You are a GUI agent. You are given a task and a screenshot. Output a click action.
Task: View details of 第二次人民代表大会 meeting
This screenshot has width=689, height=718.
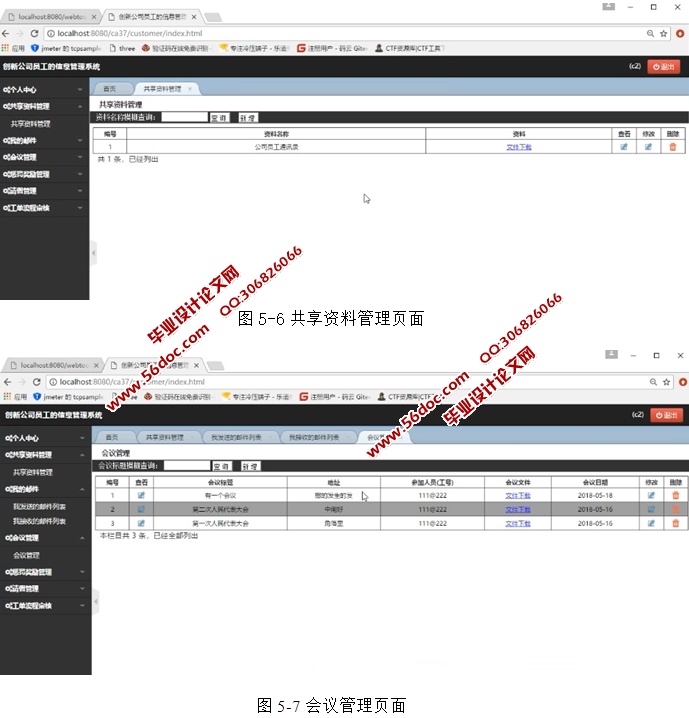click(x=141, y=509)
